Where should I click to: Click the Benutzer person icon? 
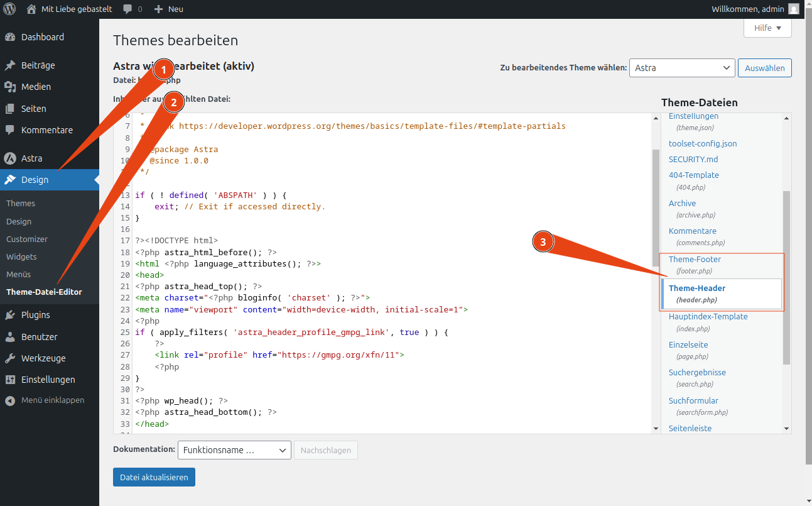[x=10, y=337]
